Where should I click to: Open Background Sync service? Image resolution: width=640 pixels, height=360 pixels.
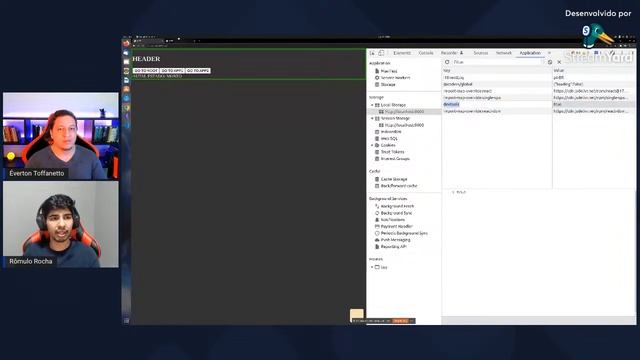[396, 213]
